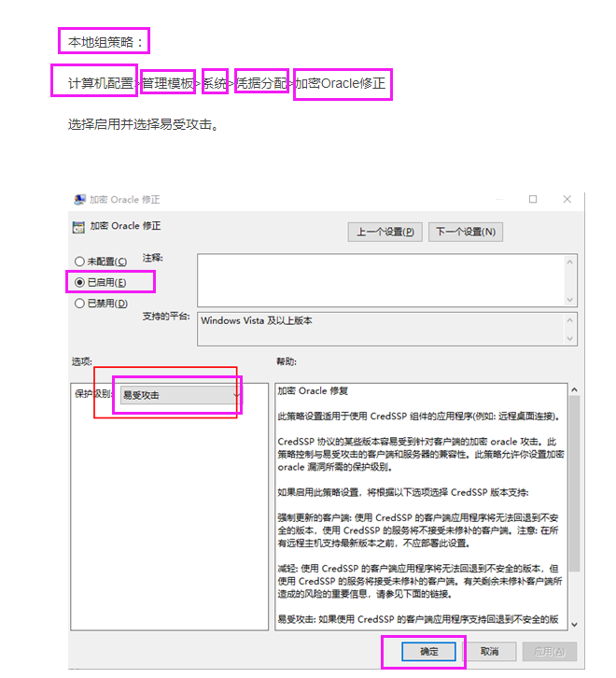
Task: Select the 未配置(C) radio button
Action: [79, 261]
